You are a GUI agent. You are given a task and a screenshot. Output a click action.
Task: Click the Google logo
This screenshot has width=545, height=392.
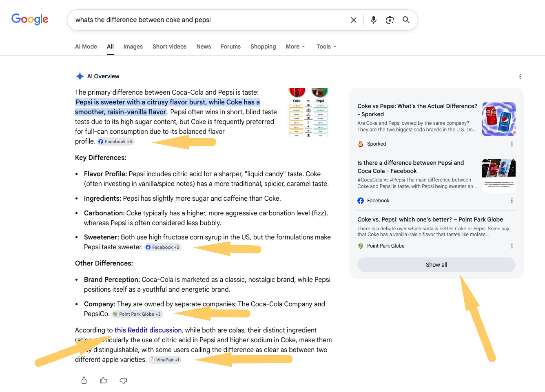point(30,19)
